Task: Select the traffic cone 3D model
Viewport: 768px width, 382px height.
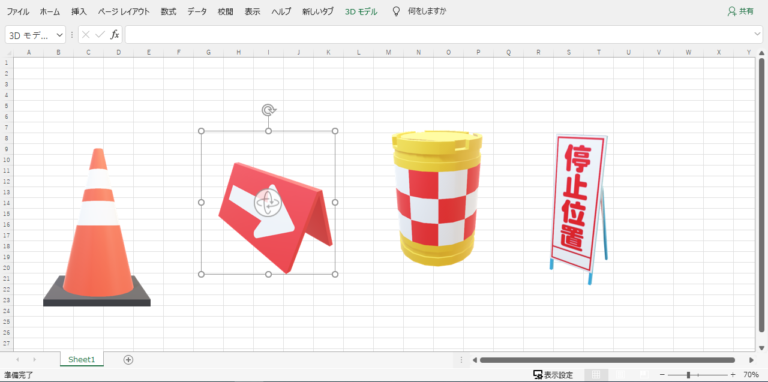Action: (x=97, y=227)
